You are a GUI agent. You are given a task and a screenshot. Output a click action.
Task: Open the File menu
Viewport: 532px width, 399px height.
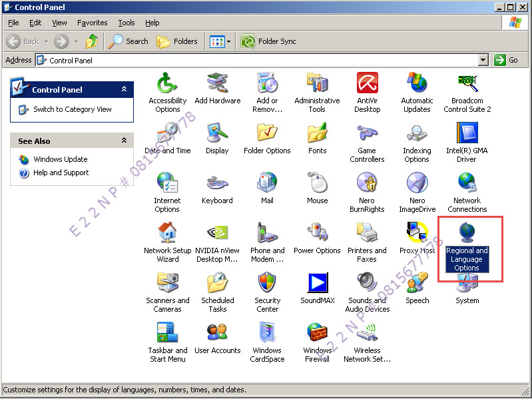point(13,23)
